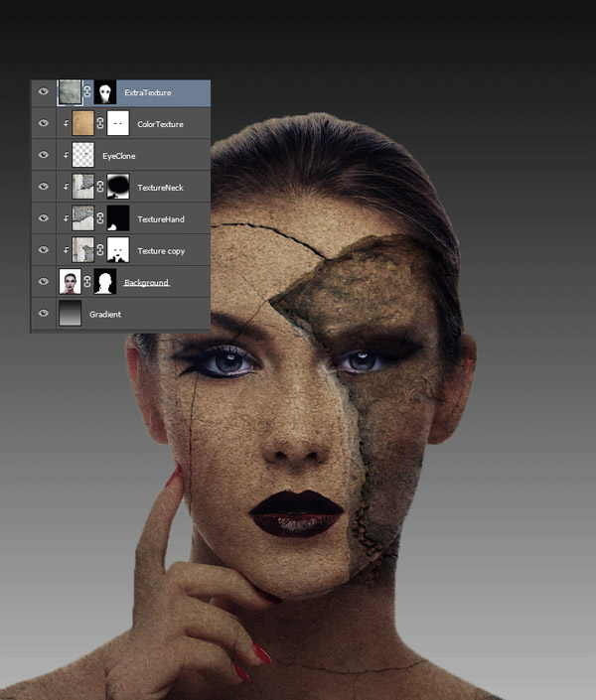Select the ExtraTexture layer image thumbnail

70,92
